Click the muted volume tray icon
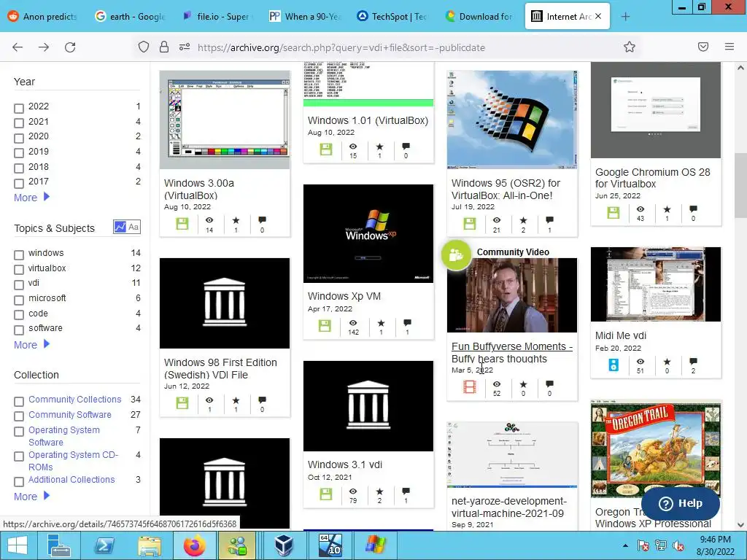Image resolution: width=747 pixels, height=560 pixels. click(678, 545)
